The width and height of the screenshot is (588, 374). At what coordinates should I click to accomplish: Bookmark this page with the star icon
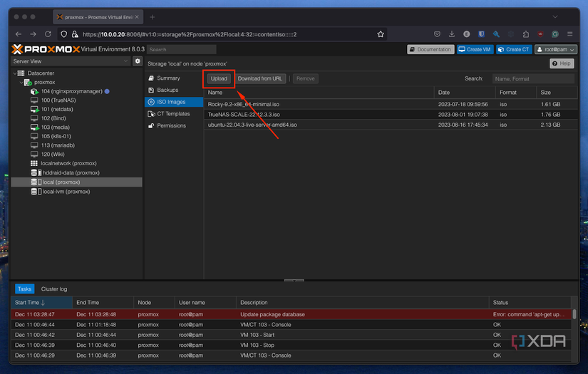pyautogui.click(x=381, y=34)
